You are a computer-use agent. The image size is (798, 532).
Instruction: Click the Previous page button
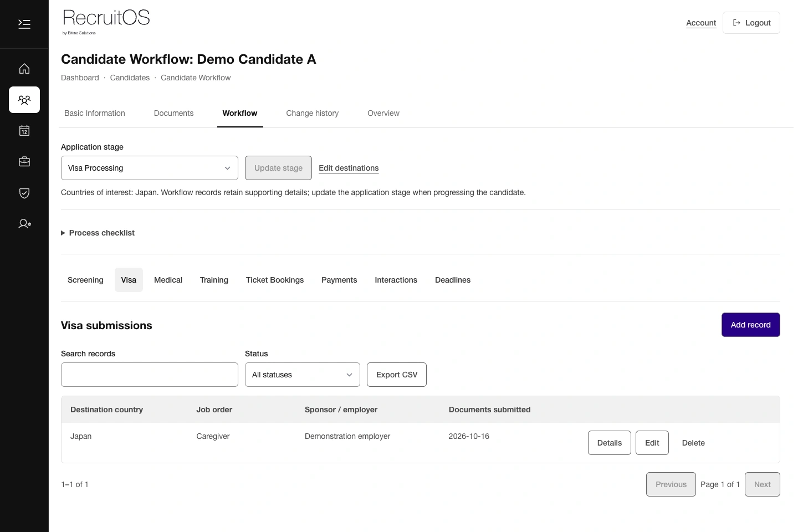click(671, 484)
